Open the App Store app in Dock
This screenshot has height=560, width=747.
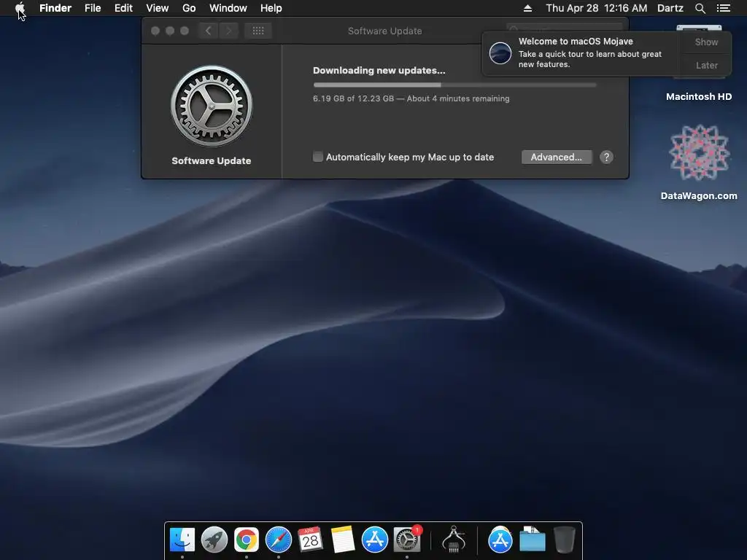[x=374, y=540]
